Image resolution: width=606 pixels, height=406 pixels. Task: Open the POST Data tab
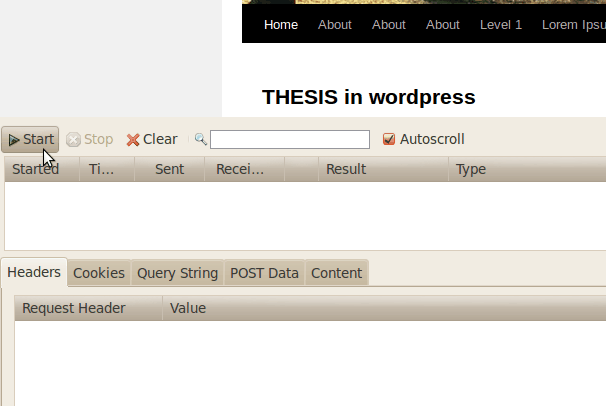click(x=264, y=273)
